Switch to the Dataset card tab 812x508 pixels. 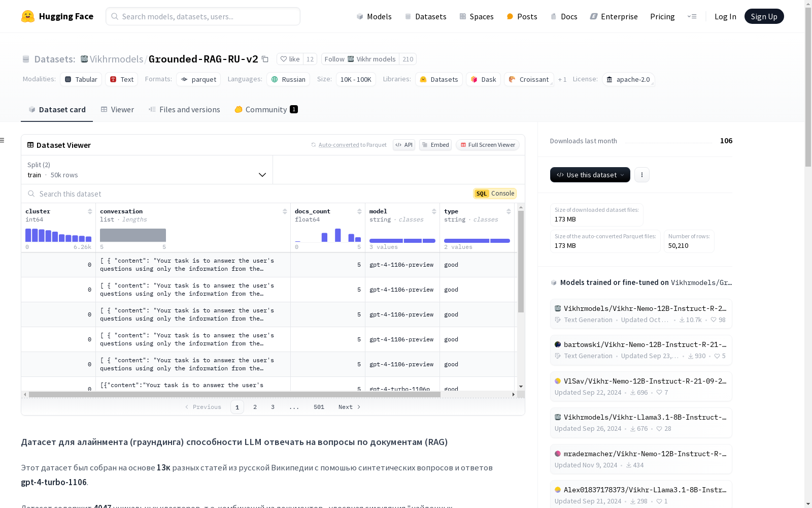[57, 109]
